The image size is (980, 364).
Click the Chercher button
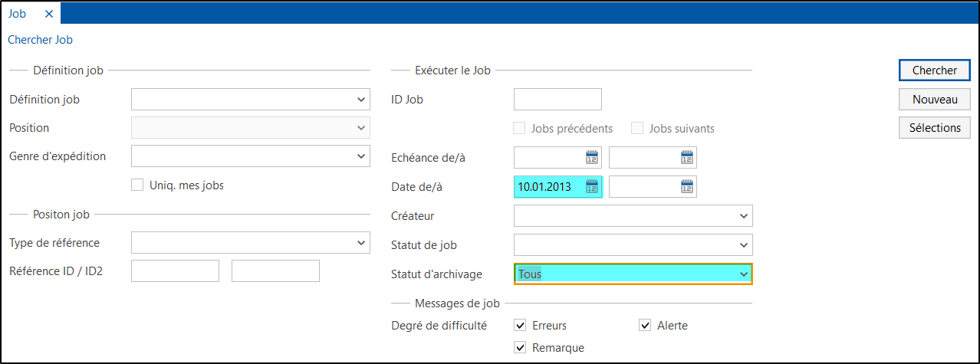click(935, 70)
